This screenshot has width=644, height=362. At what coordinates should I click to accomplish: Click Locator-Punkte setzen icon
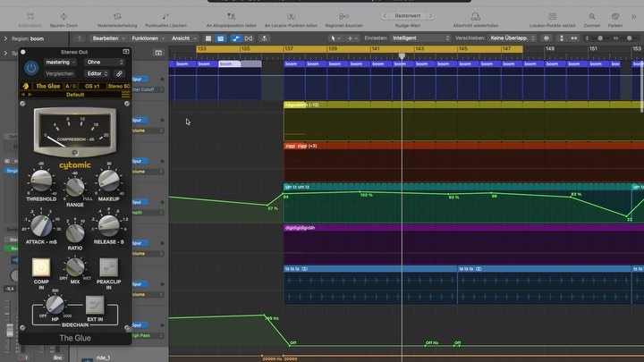[x=551, y=16]
